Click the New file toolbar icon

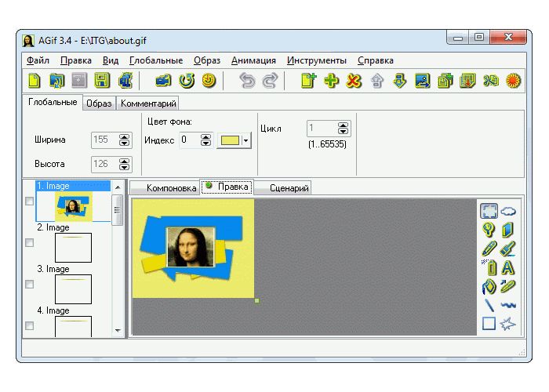(x=34, y=81)
